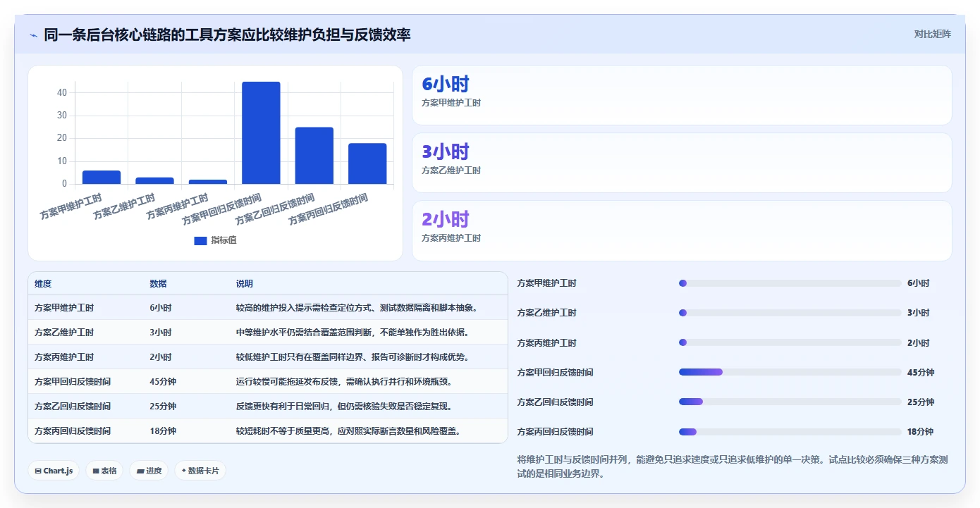Image resolution: width=980 pixels, height=508 pixels.
Task: Click the 方案丙回归反馈时间 progress bar
Action: coord(790,431)
